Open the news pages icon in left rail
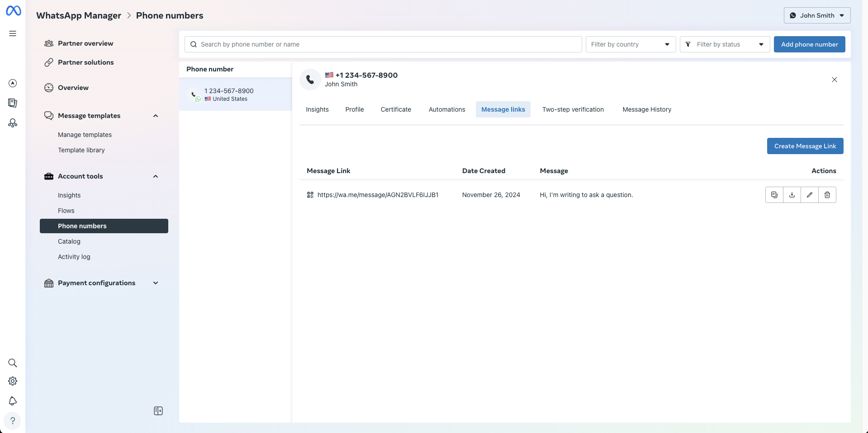The height and width of the screenshot is (433, 868). pos(13,103)
